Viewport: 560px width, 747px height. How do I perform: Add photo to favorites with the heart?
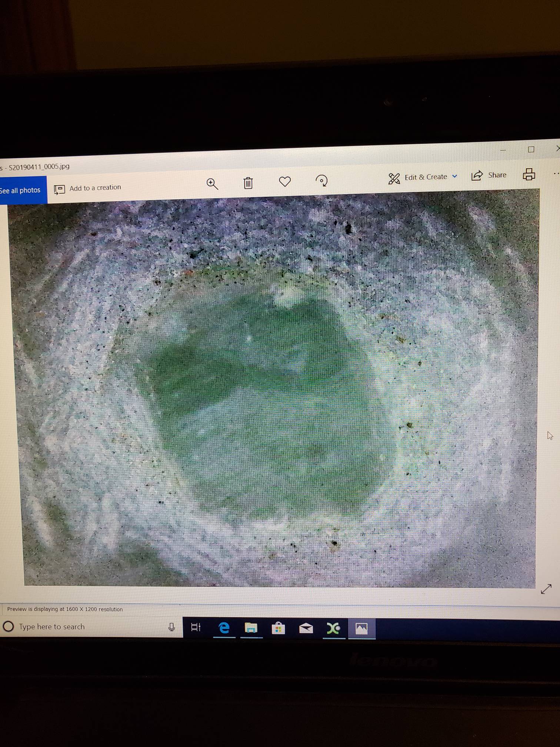tap(285, 182)
